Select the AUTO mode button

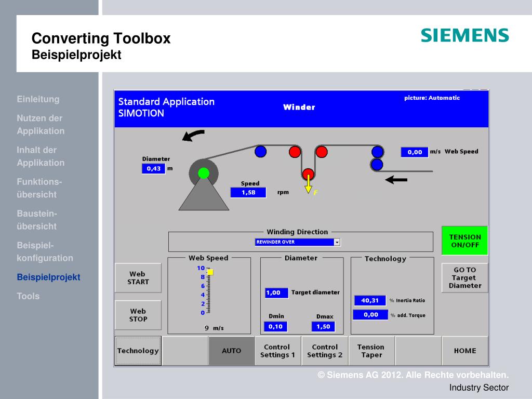231,351
